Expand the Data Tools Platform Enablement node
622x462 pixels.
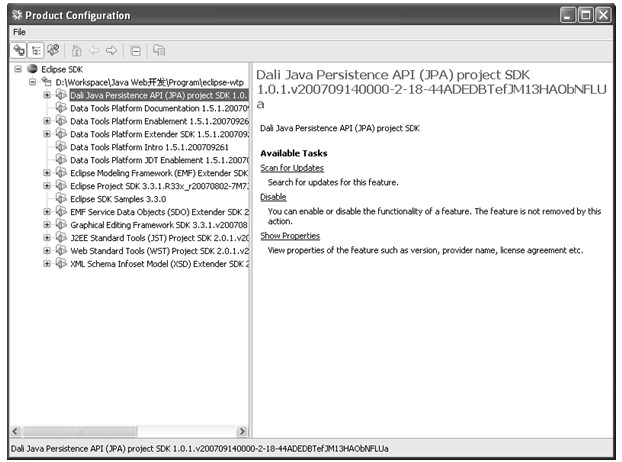tap(47, 121)
